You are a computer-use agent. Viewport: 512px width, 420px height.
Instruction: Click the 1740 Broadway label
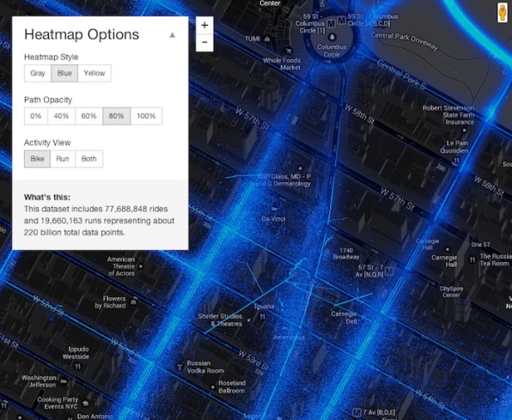(346, 253)
